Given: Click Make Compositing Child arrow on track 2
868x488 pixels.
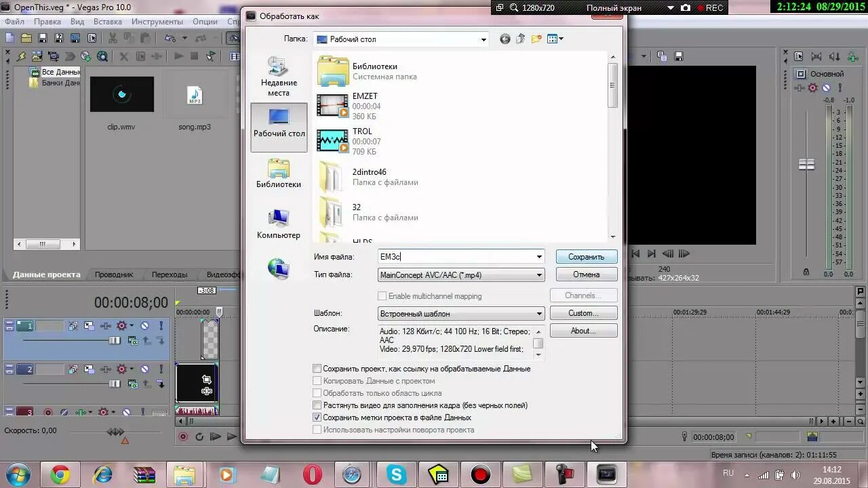Looking at the screenshot, I should 161,384.
